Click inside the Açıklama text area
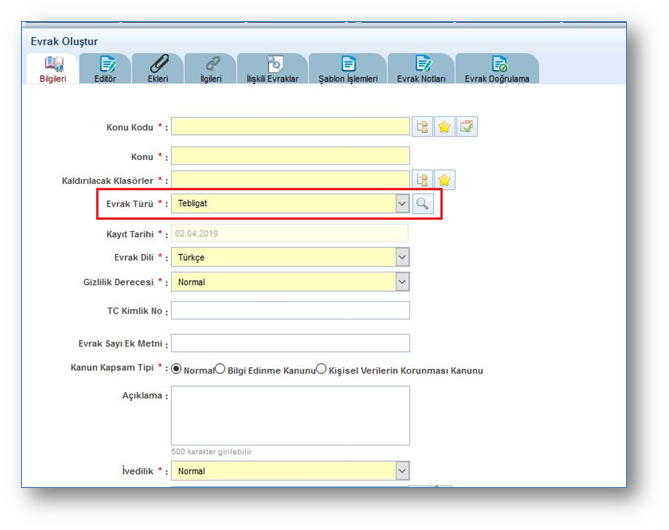The image size is (669, 530). pyautogui.click(x=290, y=415)
